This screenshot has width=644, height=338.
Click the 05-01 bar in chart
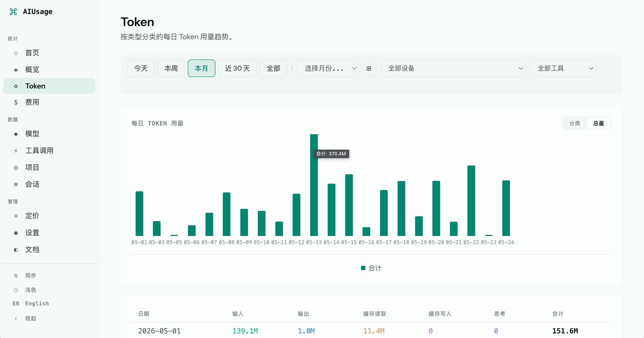pyautogui.click(x=139, y=214)
